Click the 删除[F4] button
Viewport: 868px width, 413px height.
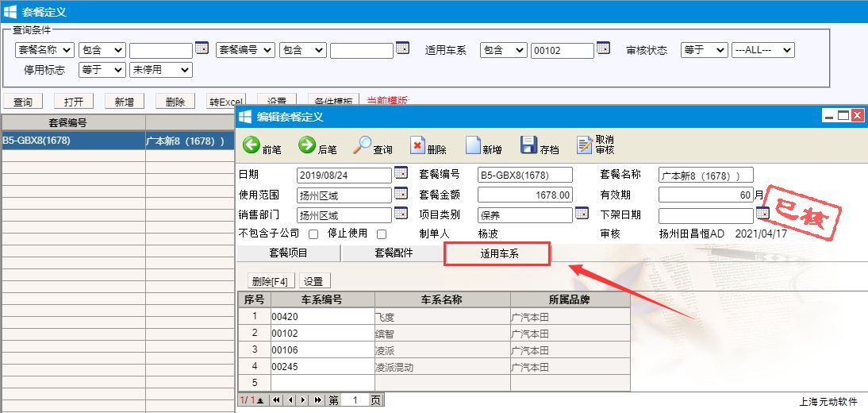268,281
